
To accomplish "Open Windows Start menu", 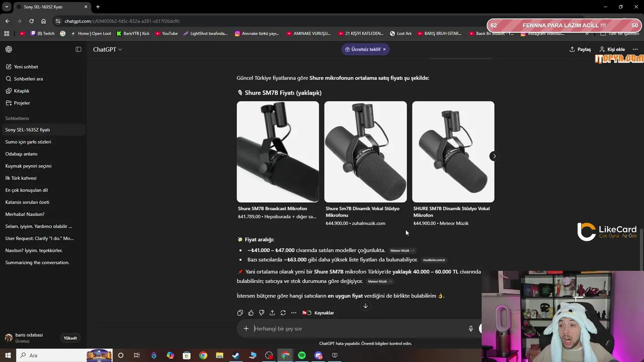I will coord(8,355).
